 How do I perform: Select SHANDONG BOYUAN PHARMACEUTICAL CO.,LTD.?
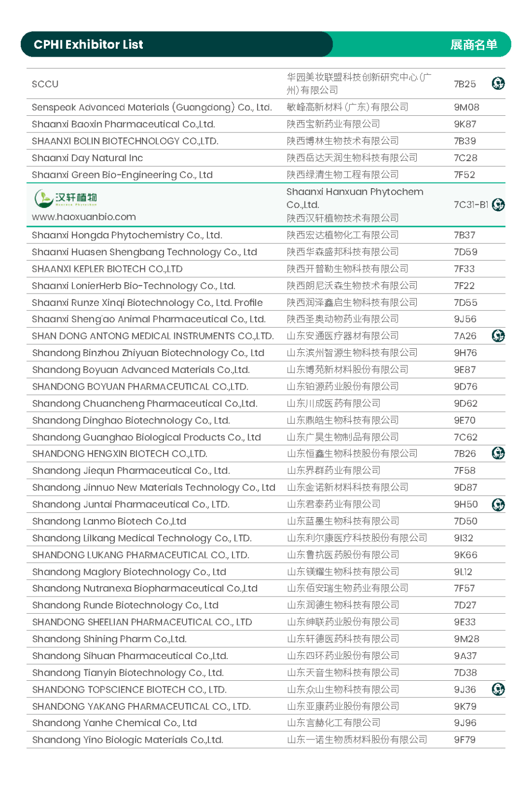click(140, 387)
